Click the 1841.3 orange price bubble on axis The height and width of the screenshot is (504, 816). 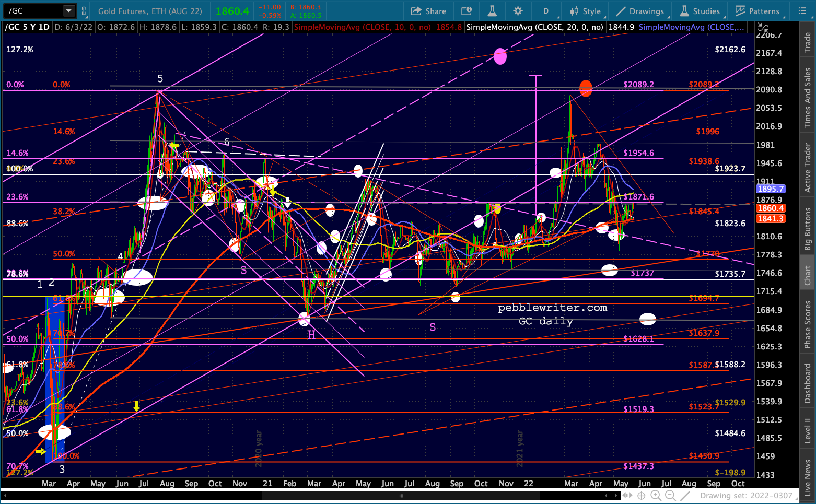tap(771, 219)
